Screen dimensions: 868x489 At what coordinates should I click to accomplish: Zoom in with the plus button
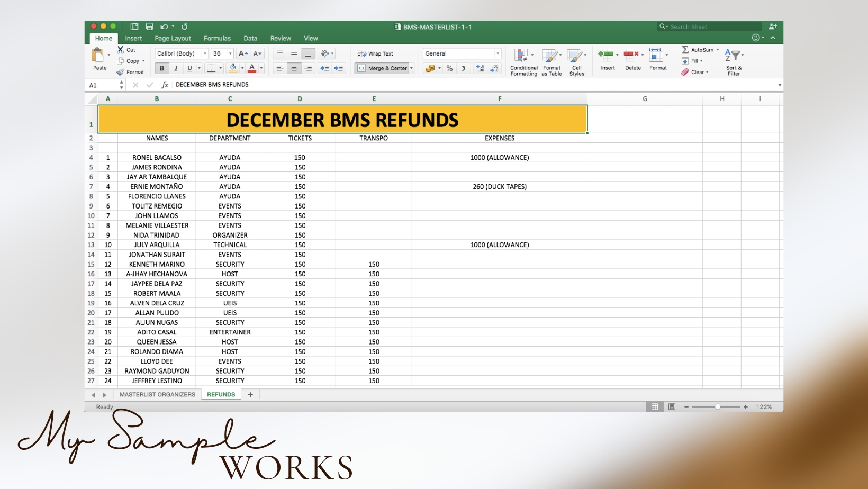[x=746, y=407]
